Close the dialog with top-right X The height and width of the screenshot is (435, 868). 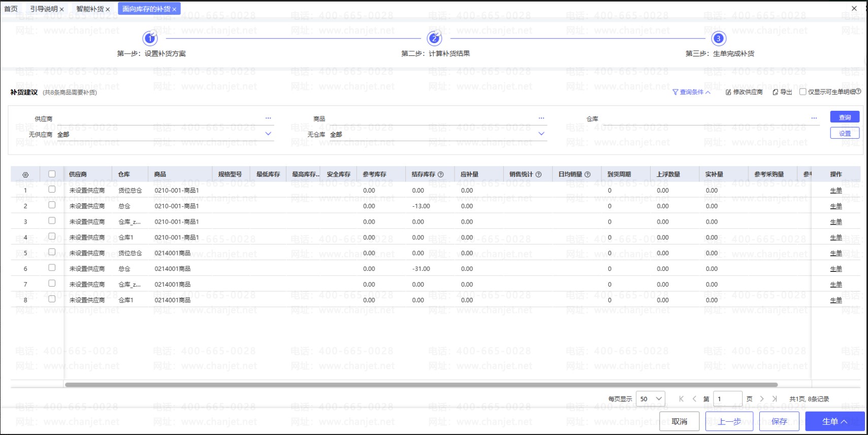[x=854, y=9]
